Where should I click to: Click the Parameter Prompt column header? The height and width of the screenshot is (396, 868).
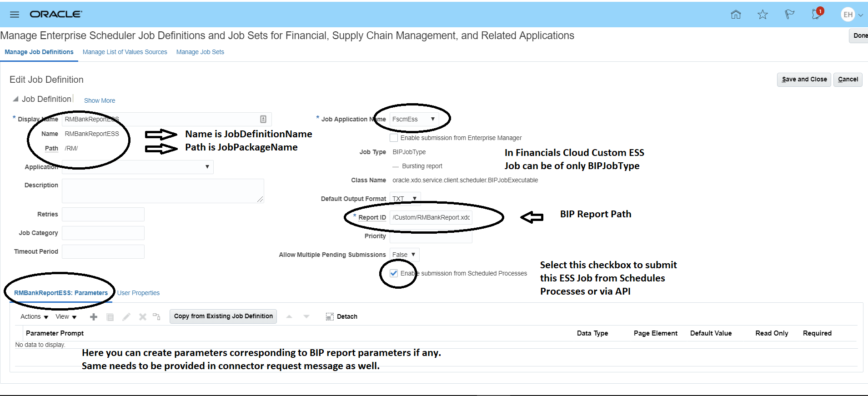pyautogui.click(x=55, y=333)
